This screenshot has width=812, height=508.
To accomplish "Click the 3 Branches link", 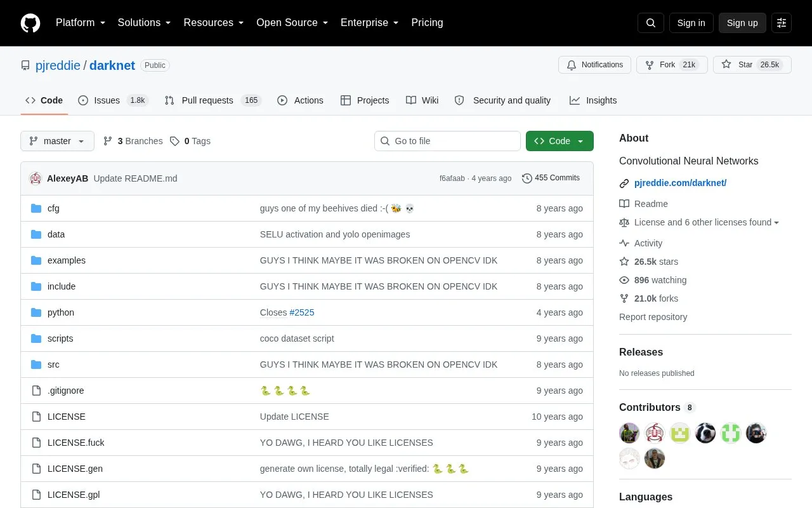I will (133, 141).
